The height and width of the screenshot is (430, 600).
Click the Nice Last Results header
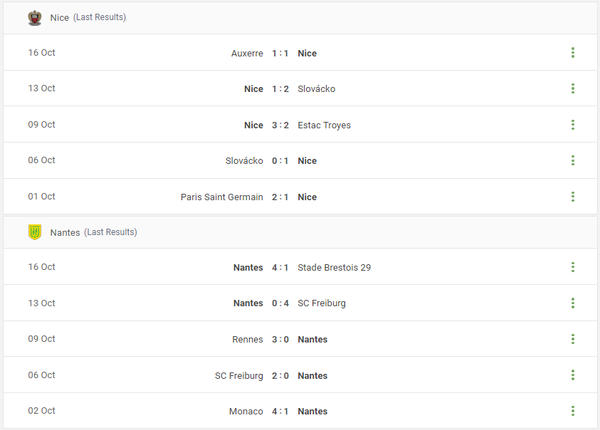87,17
